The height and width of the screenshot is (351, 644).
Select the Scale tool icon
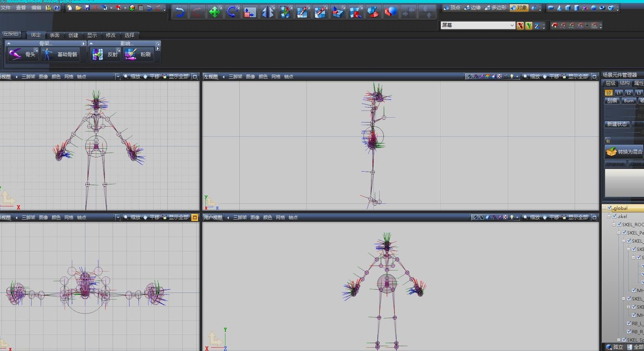pyautogui.click(x=250, y=12)
